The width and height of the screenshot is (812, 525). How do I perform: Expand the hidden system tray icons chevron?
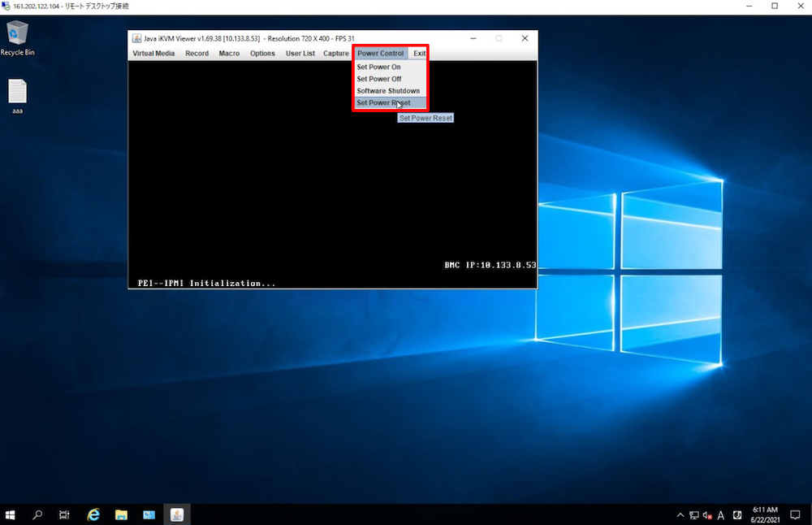(680, 515)
